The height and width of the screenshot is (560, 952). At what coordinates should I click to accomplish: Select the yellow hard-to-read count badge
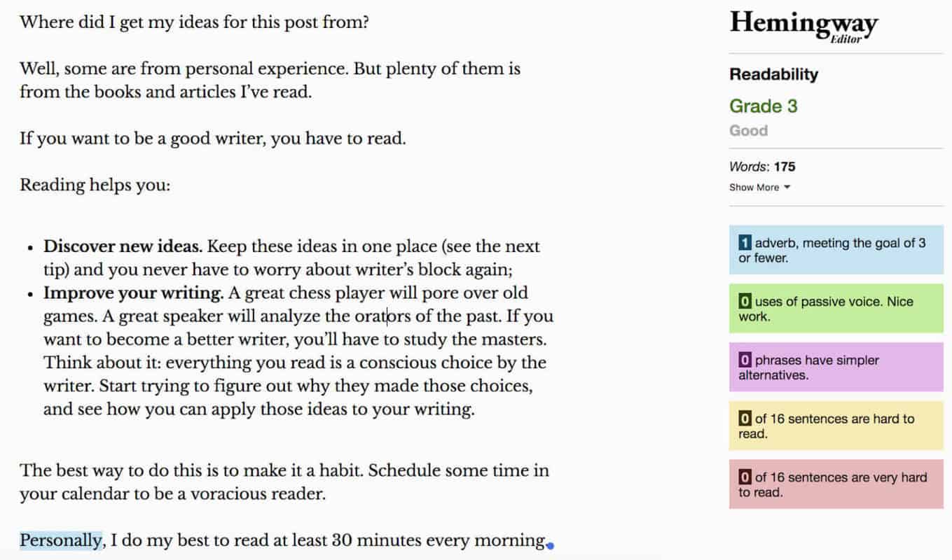745,419
